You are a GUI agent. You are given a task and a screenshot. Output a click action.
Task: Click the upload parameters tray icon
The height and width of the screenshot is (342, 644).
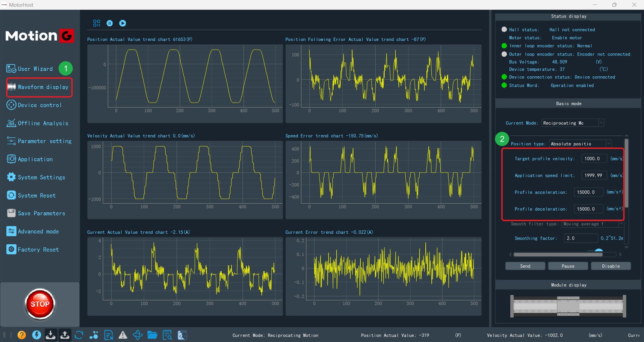point(65,335)
